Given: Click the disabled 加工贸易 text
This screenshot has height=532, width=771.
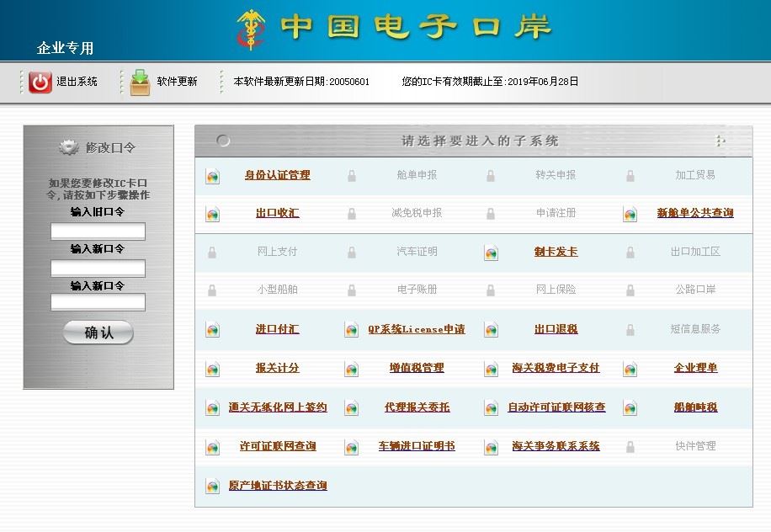Looking at the screenshot, I should 694,175.
